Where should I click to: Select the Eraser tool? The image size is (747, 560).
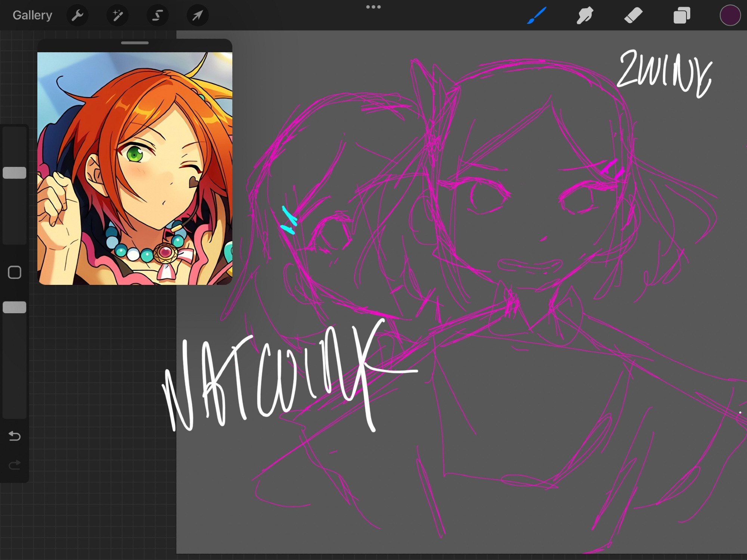click(x=633, y=15)
